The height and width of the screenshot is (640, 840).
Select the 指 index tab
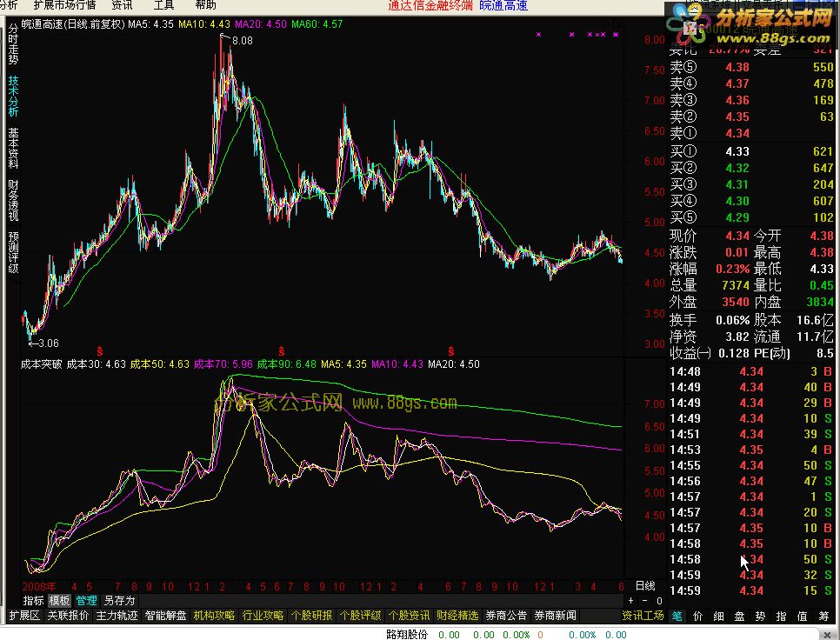781,617
